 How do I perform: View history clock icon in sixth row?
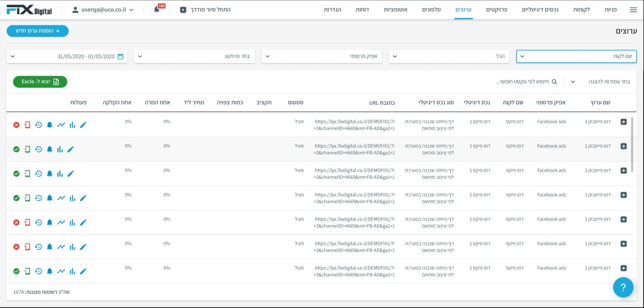(39, 247)
